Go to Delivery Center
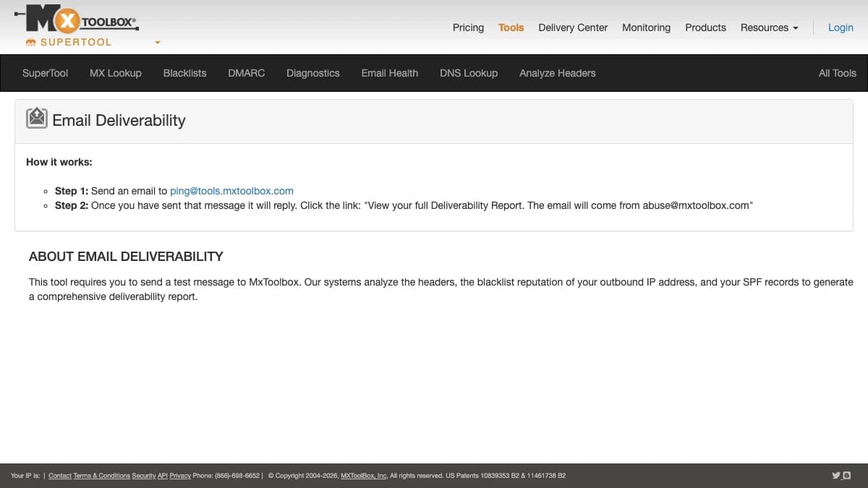868x488 pixels. coord(573,27)
